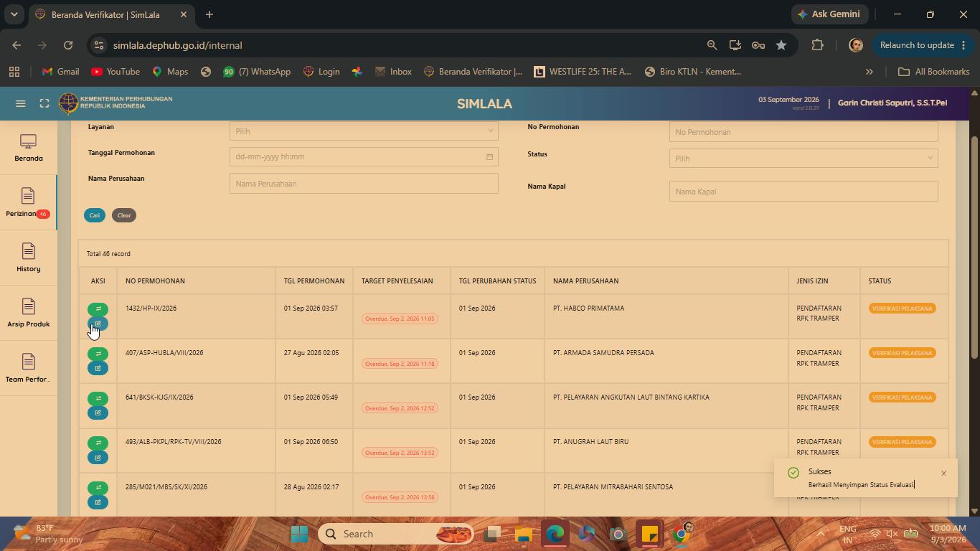Open the Beranda sidebar item
The height and width of the screenshot is (551, 980).
29,148
